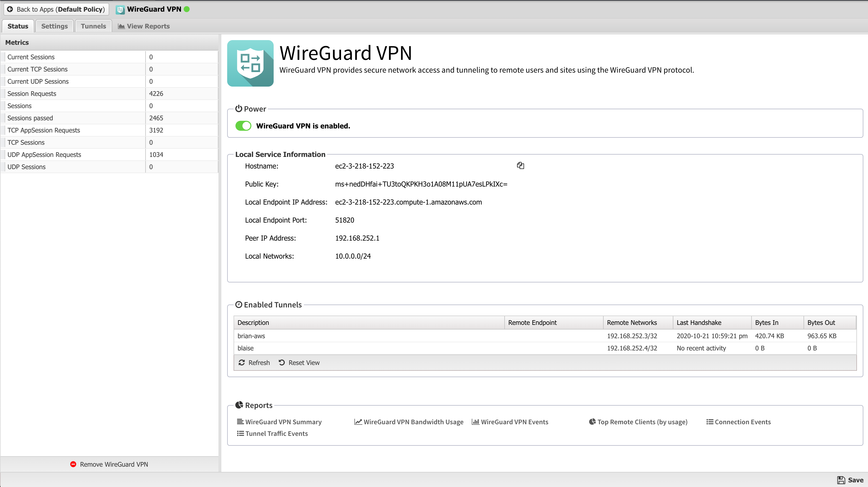Click the Peer IP Address 192.168.252.1
Image resolution: width=868 pixels, height=487 pixels.
click(x=357, y=238)
